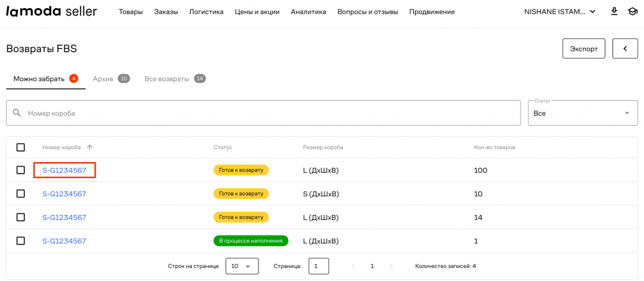Click the lamoda seller logo
This screenshot has width=644, height=281.
pyautogui.click(x=52, y=11)
